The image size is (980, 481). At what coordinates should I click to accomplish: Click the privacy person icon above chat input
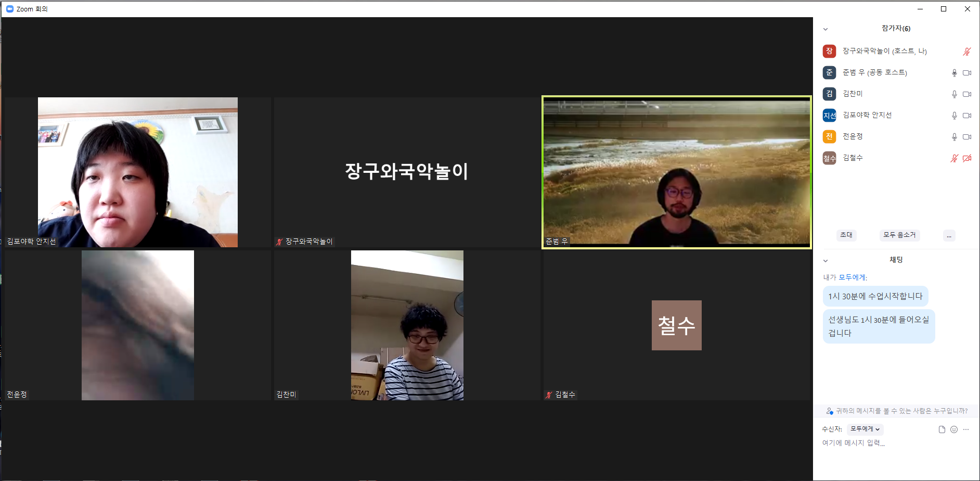[x=830, y=411]
